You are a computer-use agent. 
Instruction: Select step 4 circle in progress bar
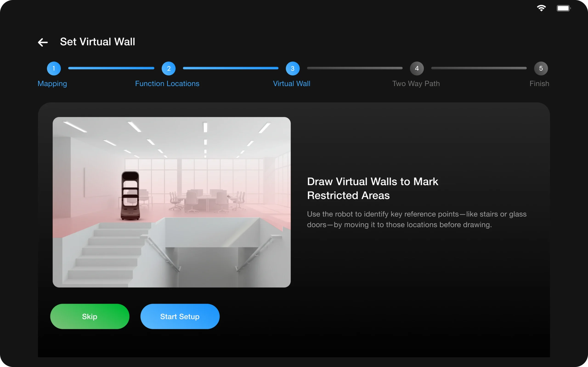pos(417,68)
